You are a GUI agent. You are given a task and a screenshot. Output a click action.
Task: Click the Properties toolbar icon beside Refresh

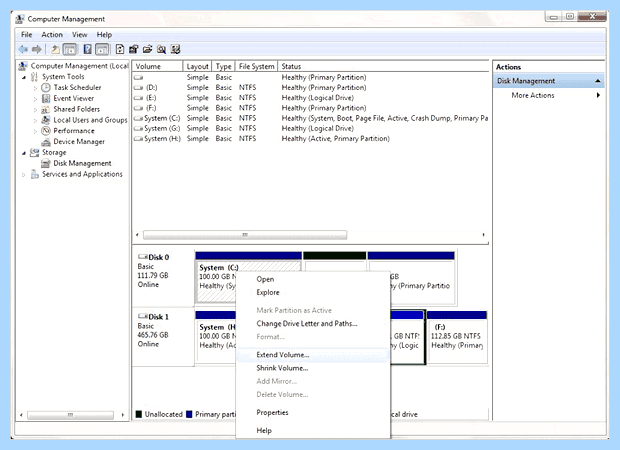[x=134, y=49]
